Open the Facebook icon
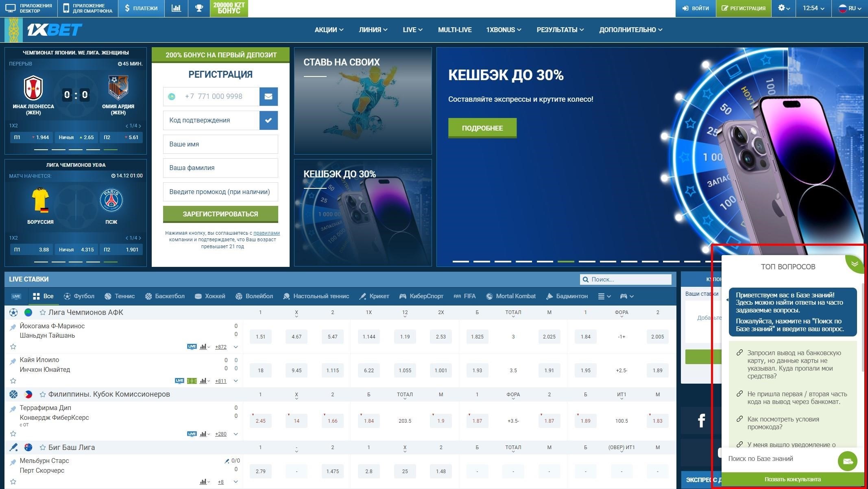This screenshot has height=489, width=868. point(701,420)
